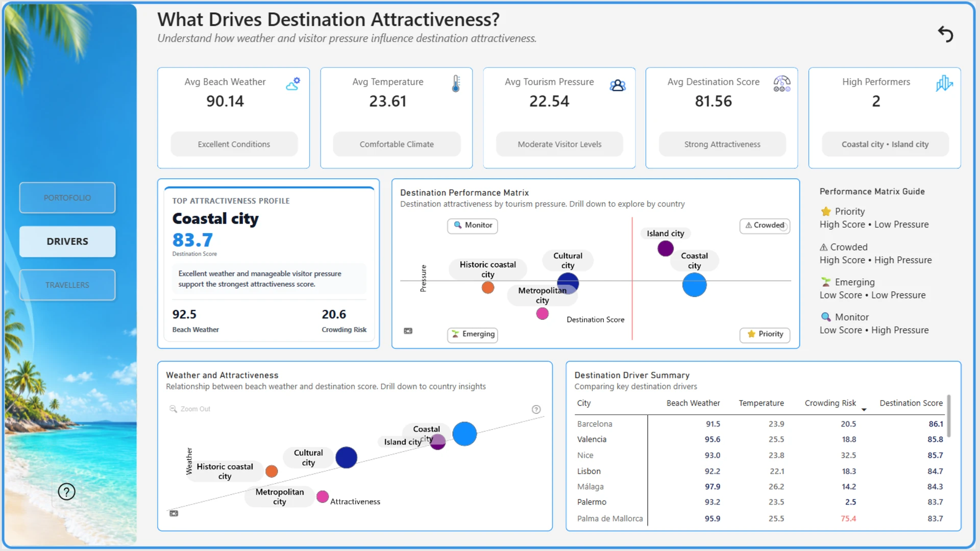The height and width of the screenshot is (551, 980).
Task: Select the Málaga row
Action: 759,487
